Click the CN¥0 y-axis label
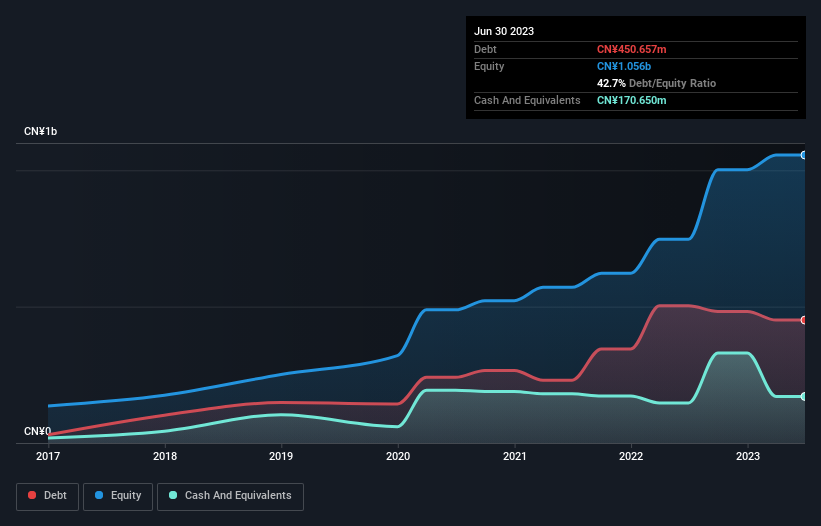 [38, 431]
